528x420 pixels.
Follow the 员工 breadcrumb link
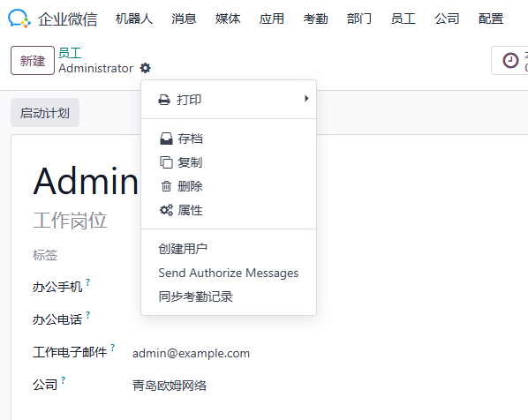click(70, 53)
